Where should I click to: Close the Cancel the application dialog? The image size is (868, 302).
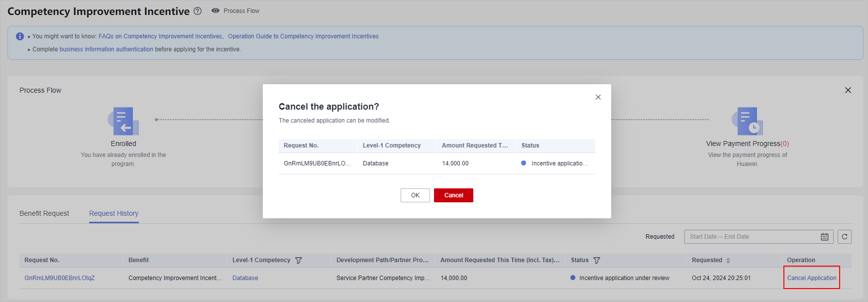point(598,97)
